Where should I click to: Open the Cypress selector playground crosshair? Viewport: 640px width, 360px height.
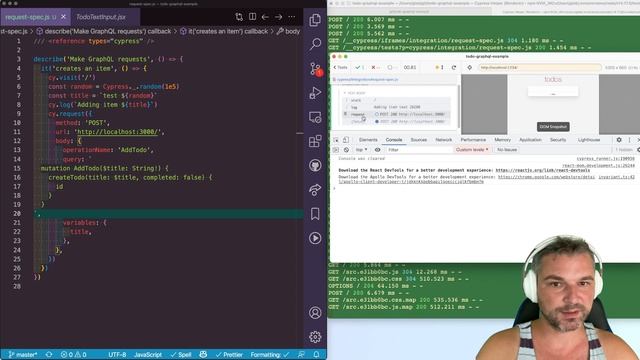[469, 67]
